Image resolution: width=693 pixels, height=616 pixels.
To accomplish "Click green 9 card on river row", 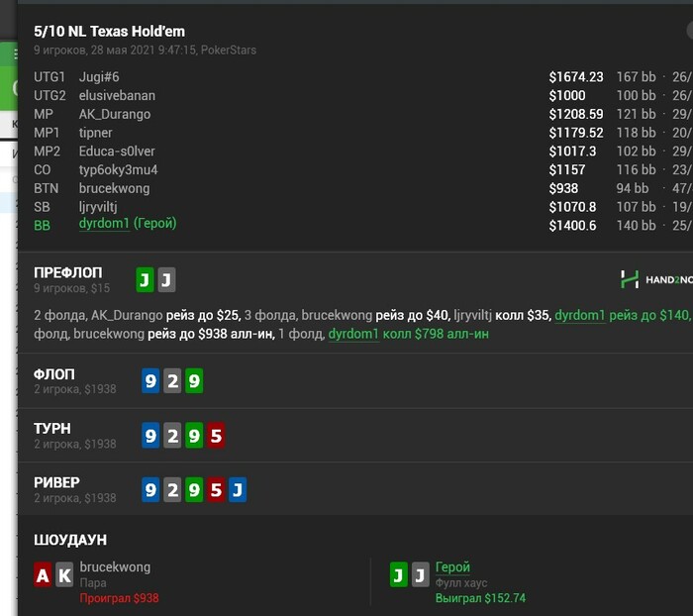I will 194,489.
